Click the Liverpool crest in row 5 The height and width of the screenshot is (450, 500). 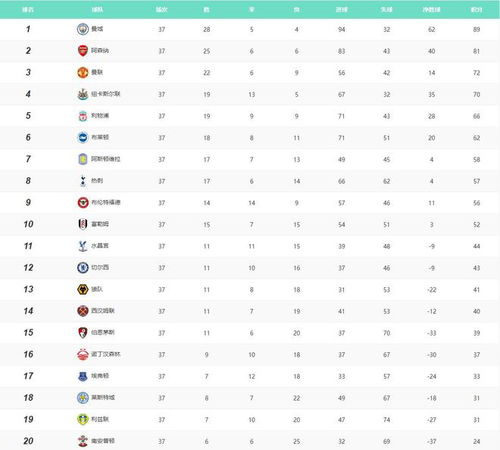point(83,116)
